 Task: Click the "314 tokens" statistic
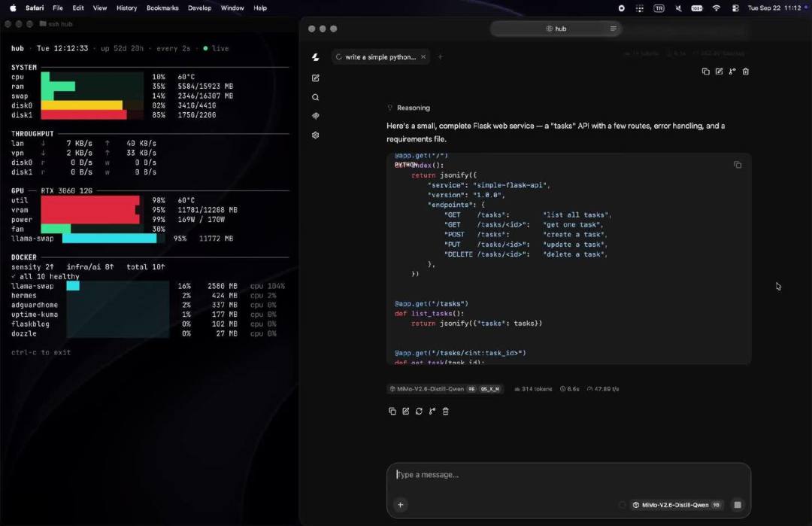click(533, 389)
